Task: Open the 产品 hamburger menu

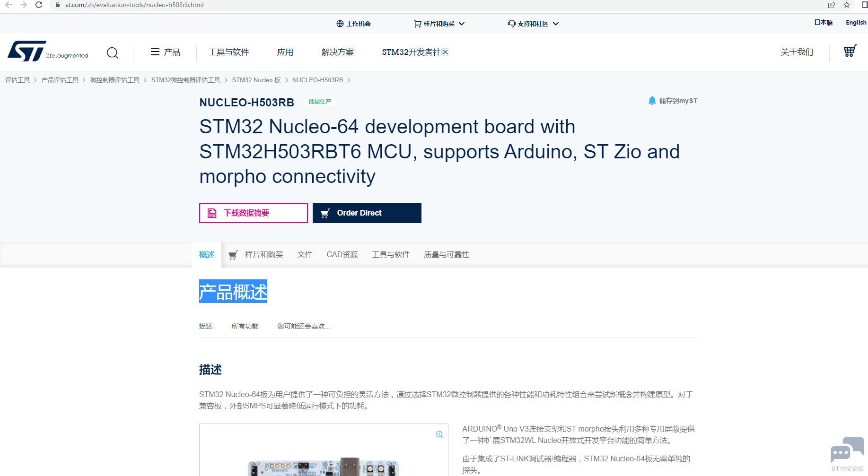Action: pos(165,52)
